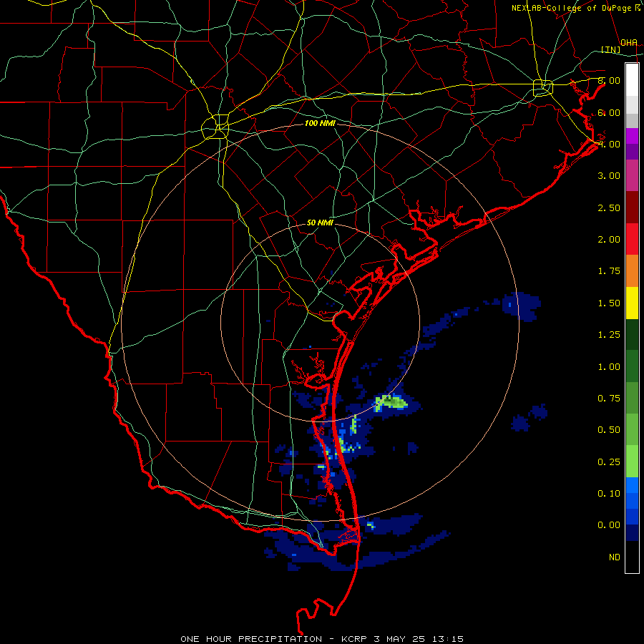Image resolution: width=644 pixels, height=644 pixels.
Task: Pick the light blue swatch near 0.10
Action: (x=632, y=485)
